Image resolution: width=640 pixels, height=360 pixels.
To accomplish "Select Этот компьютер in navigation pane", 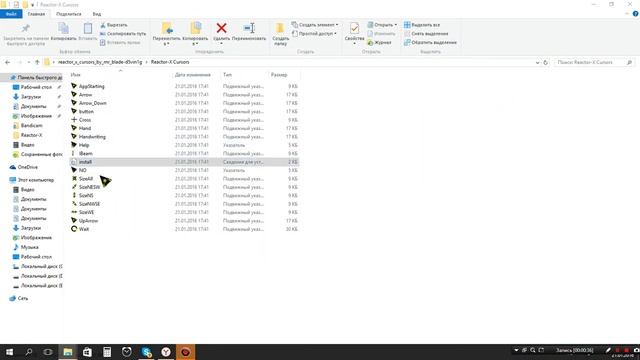I will [36, 180].
